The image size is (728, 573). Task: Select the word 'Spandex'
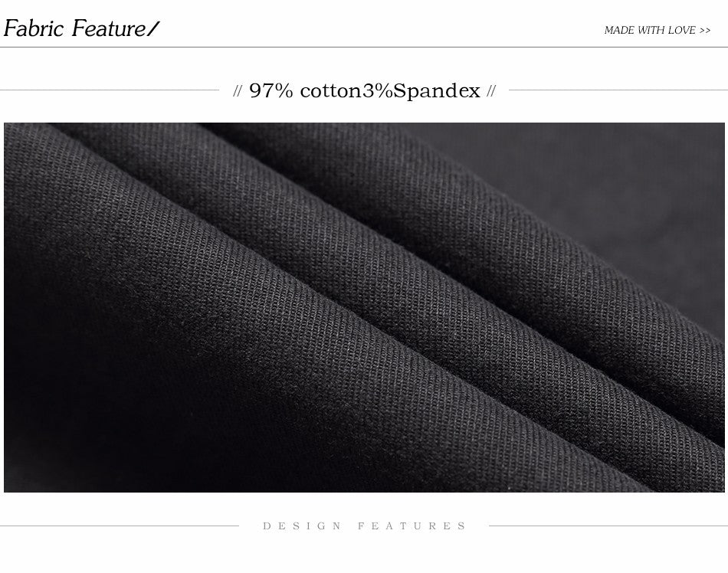437,91
